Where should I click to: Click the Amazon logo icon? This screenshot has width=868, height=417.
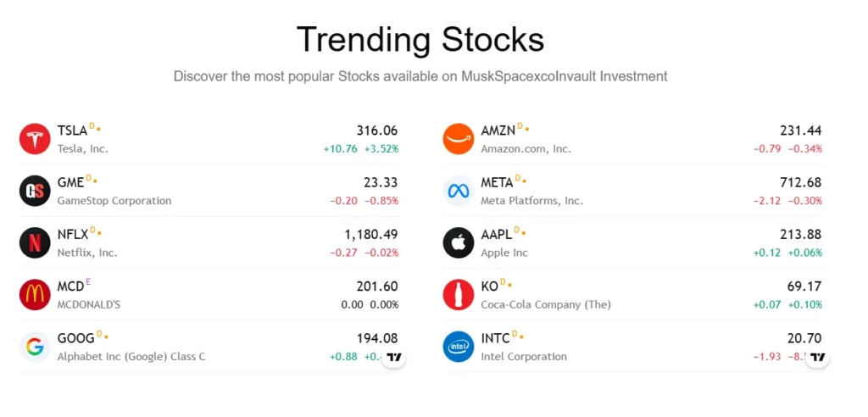pos(459,139)
